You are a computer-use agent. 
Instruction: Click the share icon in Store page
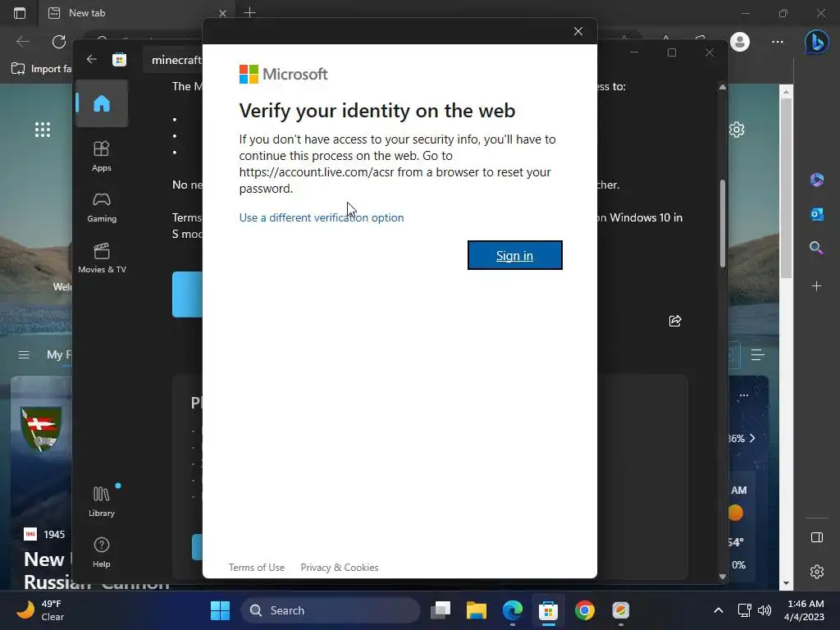point(675,321)
